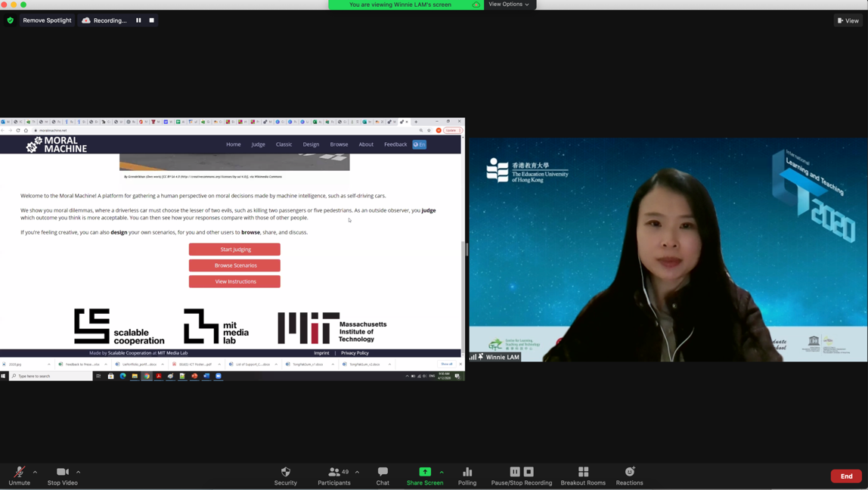Open the Privacy Policy link
The width and height of the screenshot is (868, 490).
click(355, 352)
